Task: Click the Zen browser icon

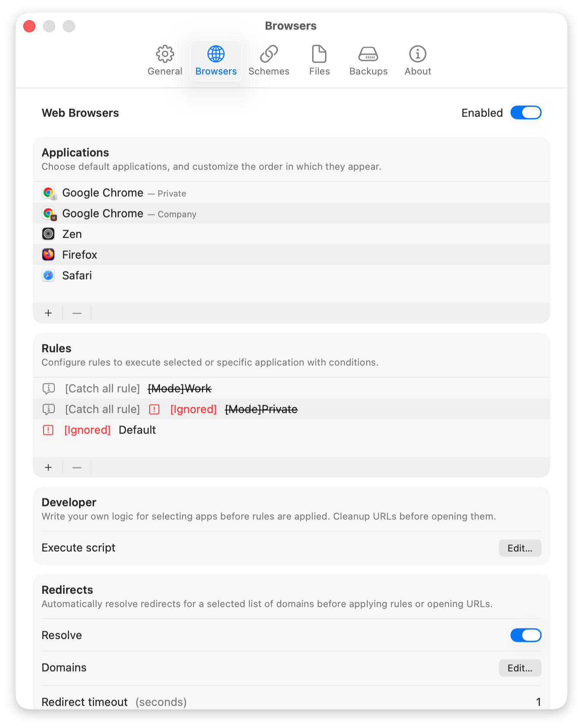Action: click(x=48, y=234)
